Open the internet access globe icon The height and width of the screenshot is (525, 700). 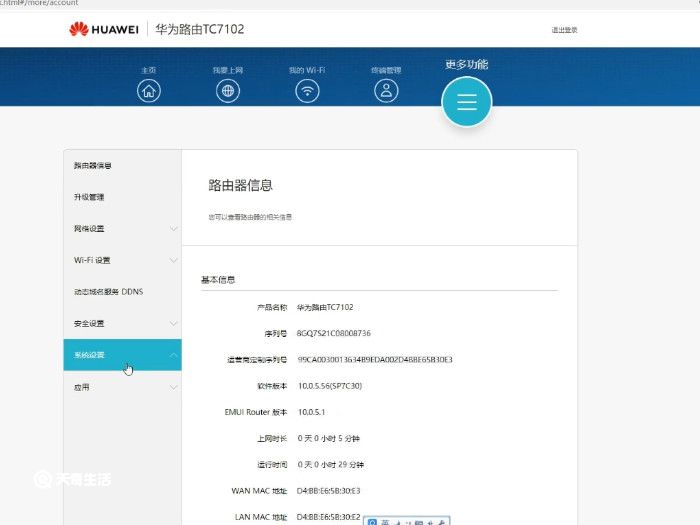228,91
